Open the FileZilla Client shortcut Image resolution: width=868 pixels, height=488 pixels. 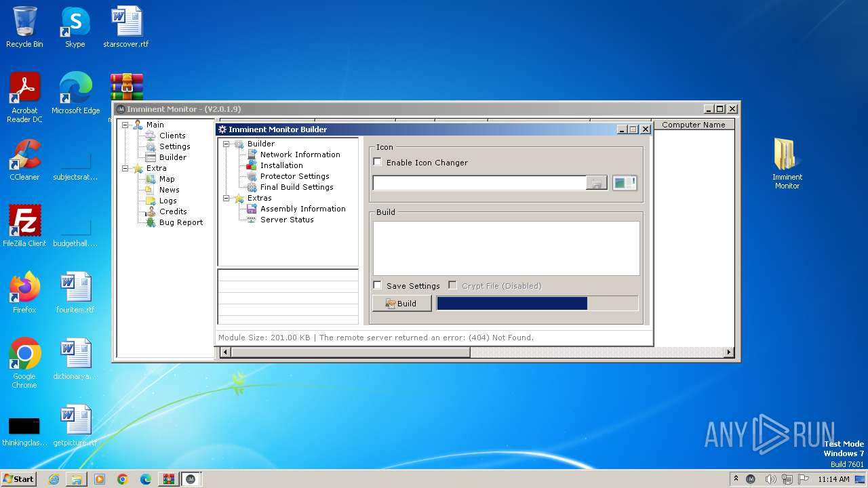pos(24,226)
